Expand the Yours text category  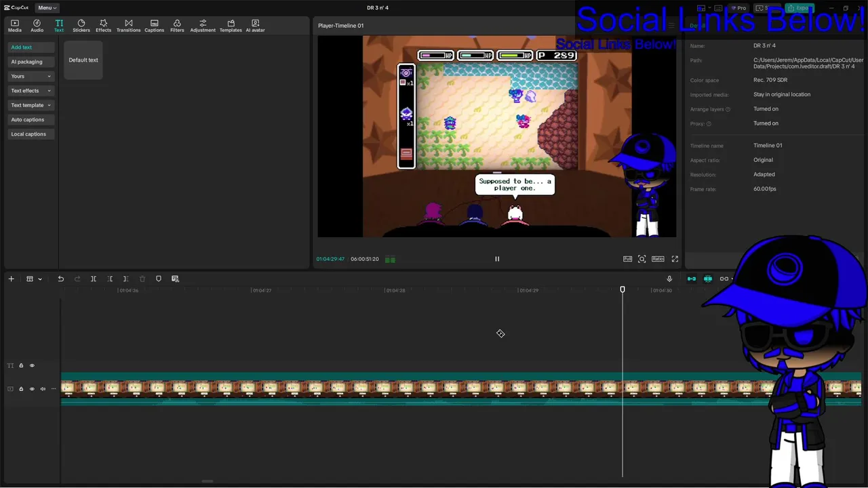31,76
